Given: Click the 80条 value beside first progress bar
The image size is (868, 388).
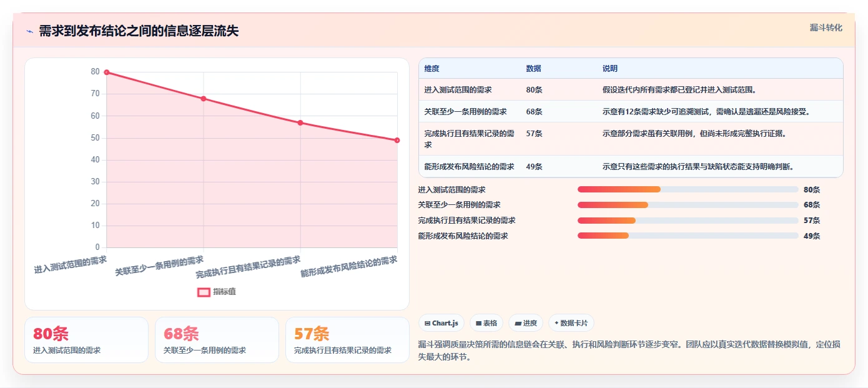Looking at the screenshot, I should 812,190.
